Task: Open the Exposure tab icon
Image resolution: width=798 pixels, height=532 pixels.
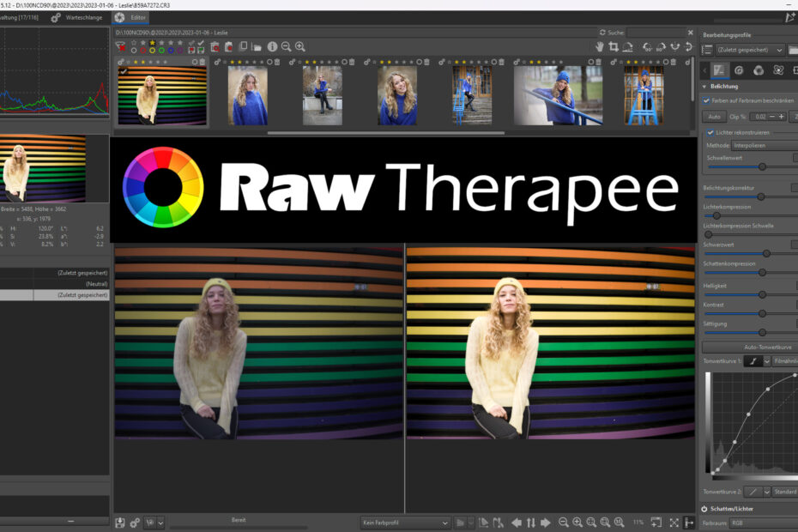Action: pyautogui.click(x=718, y=70)
